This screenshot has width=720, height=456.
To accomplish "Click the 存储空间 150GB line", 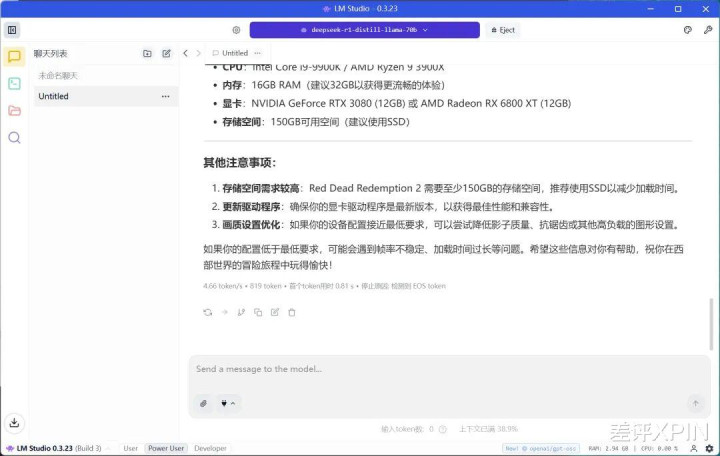I will pos(311,122).
